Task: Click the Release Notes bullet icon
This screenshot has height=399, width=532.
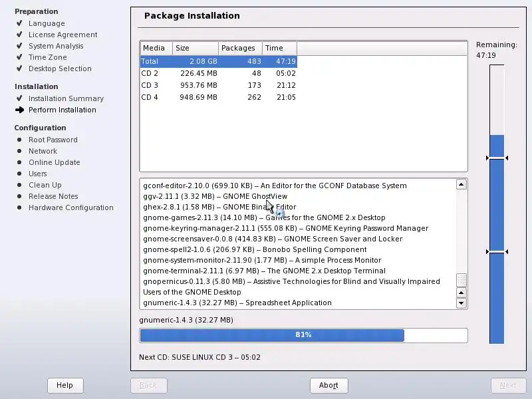Action: click(x=19, y=196)
